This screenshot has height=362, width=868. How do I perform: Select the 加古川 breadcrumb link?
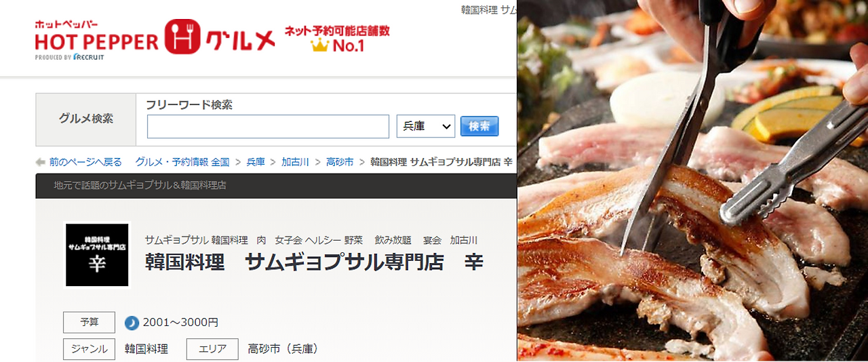295,162
